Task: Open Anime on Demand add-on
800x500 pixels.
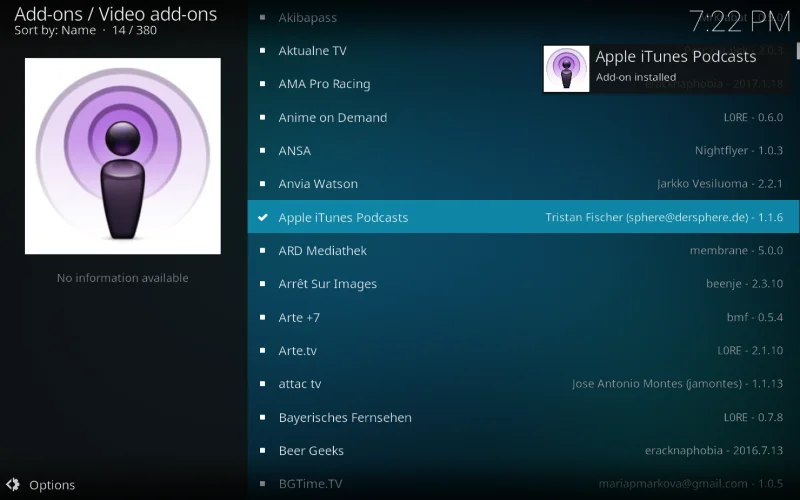Action: 523,117
